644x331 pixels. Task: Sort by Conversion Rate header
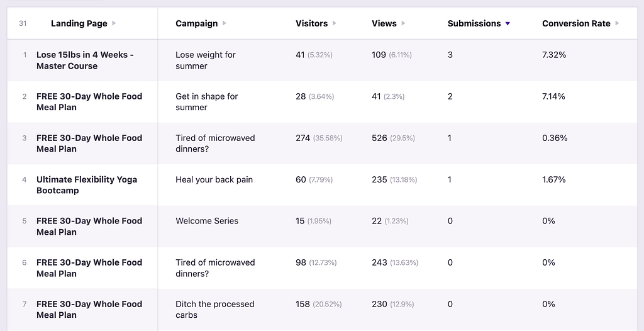tap(576, 24)
